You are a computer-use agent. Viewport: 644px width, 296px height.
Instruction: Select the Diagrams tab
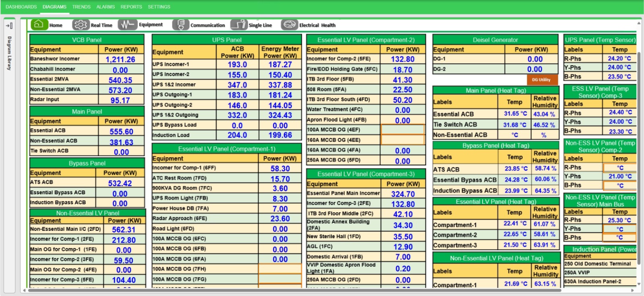(54, 7)
